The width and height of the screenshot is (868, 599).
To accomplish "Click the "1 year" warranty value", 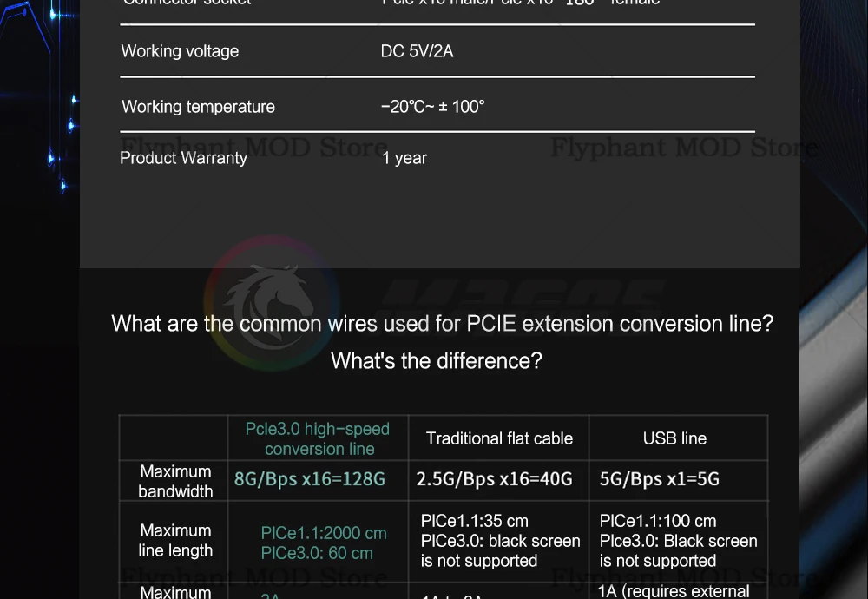I will (x=404, y=158).
